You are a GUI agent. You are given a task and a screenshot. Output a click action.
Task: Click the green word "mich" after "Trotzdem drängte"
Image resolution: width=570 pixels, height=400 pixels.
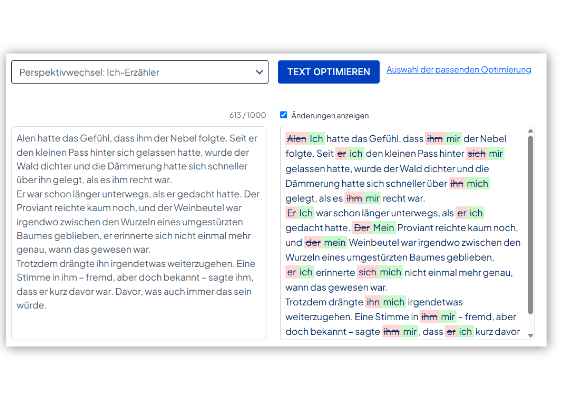tap(394, 302)
